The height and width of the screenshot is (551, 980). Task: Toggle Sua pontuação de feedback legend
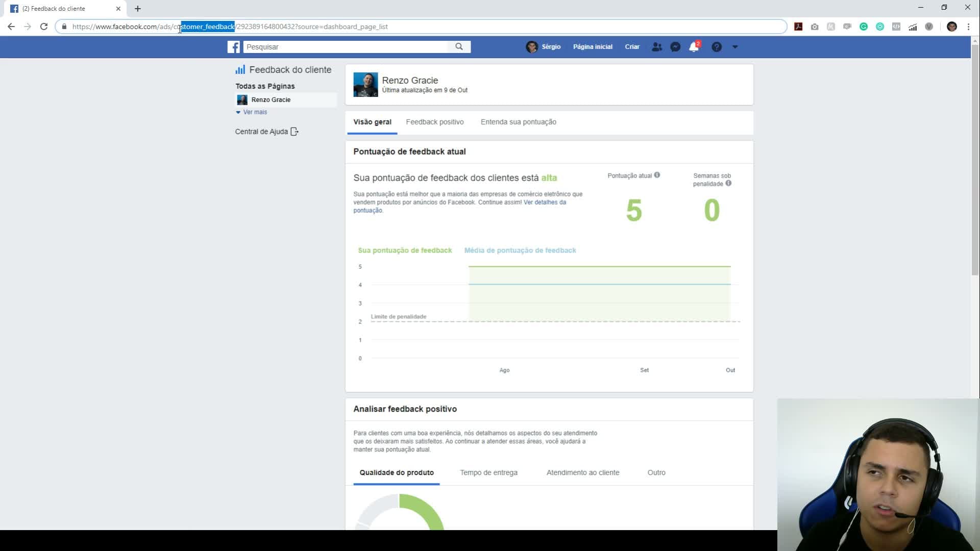(x=405, y=251)
